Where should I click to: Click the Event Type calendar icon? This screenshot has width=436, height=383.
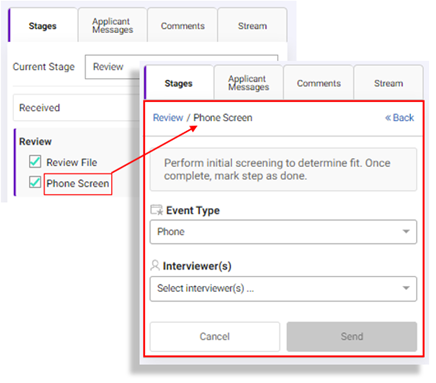tap(156, 210)
